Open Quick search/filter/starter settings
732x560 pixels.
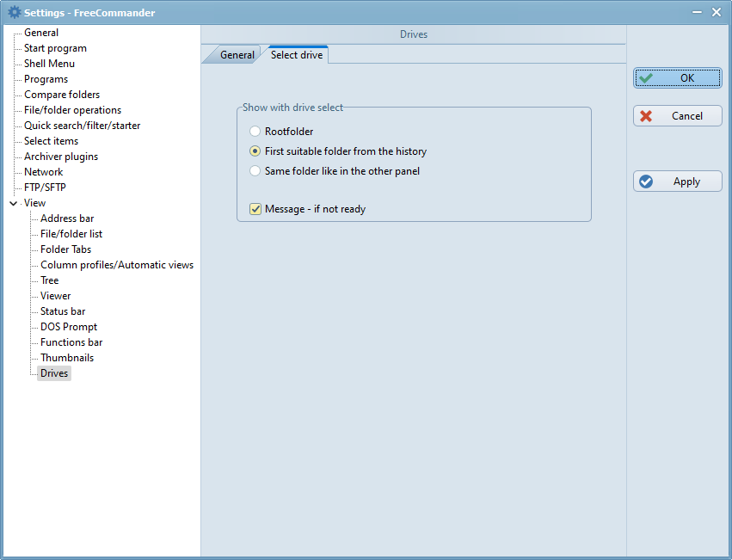point(83,126)
